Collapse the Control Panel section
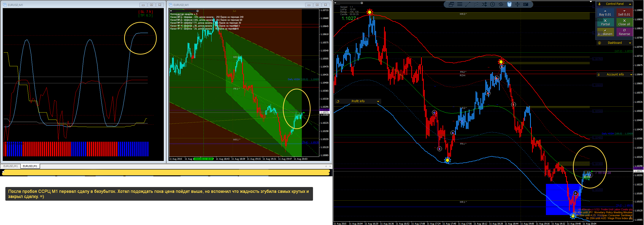Screen dimensions: 644x225 [630, 4]
